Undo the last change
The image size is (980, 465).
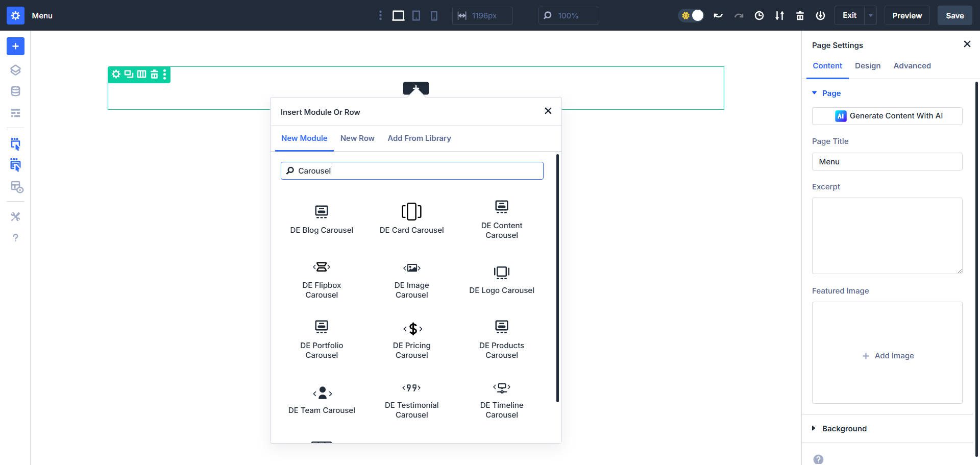pyautogui.click(x=718, y=15)
